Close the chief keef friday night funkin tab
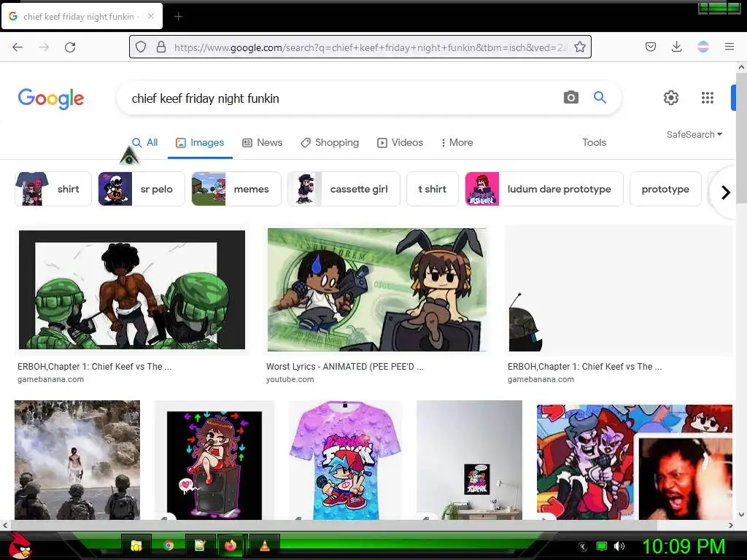Screen dimensions: 747x560 point(150,16)
